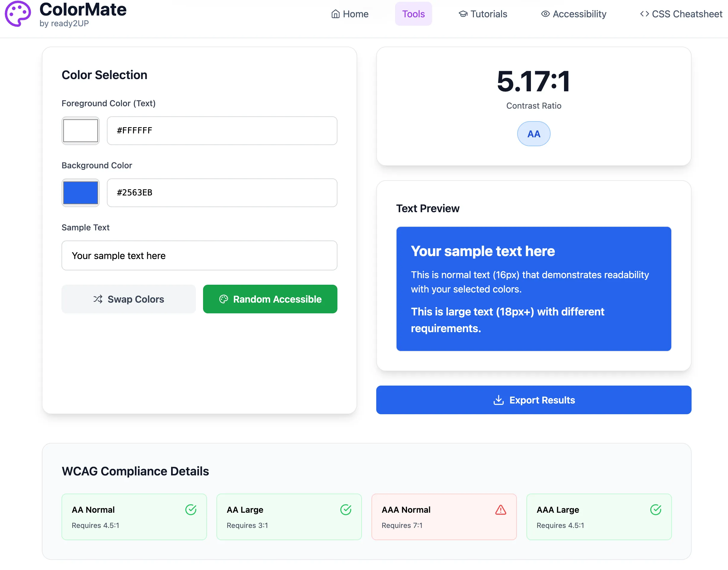Click the shuffle icon in Swap Colors

point(98,299)
